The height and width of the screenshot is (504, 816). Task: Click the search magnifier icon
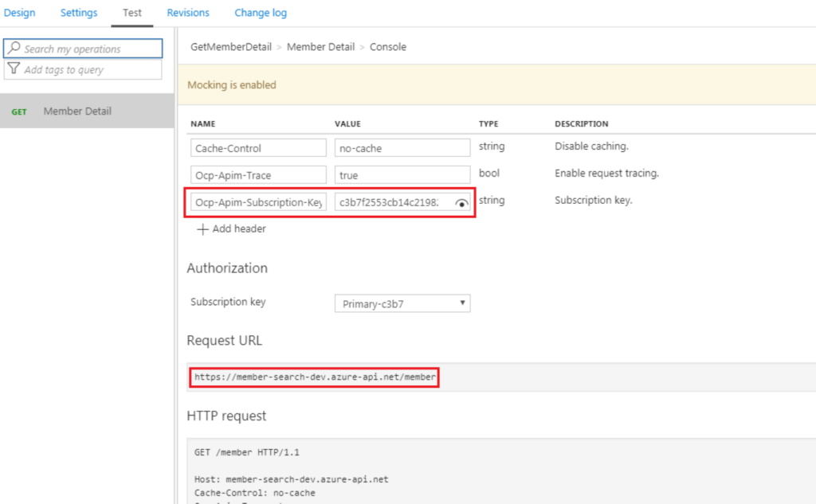[14, 48]
